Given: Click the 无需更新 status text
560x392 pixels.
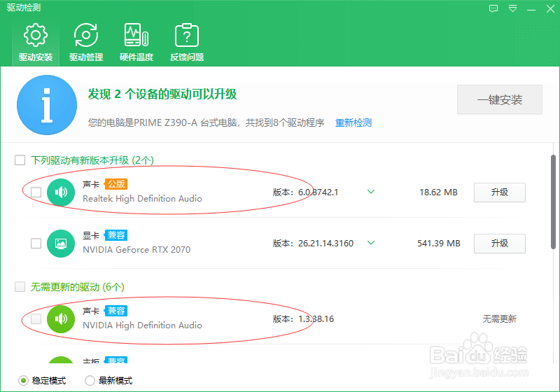Looking at the screenshot, I should click(500, 318).
